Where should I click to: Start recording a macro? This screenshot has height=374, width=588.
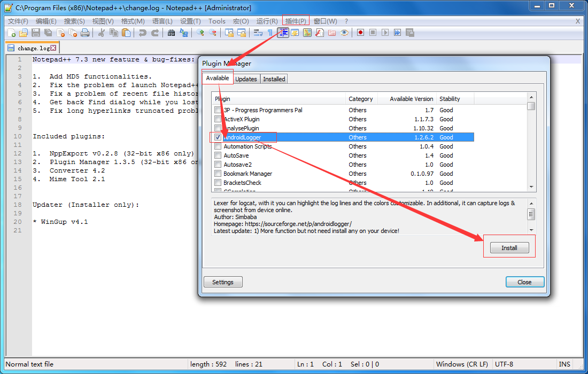(360, 33)
